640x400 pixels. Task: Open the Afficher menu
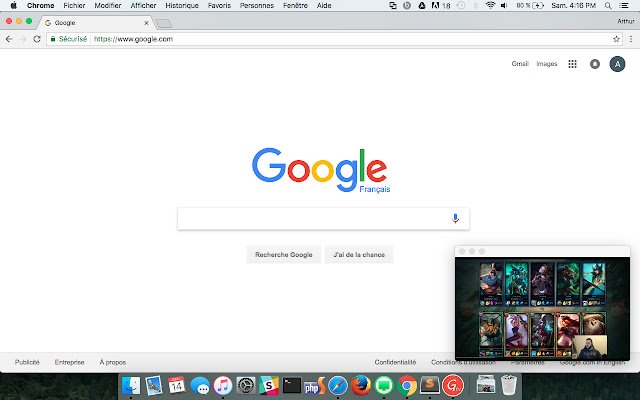[143, 6]
